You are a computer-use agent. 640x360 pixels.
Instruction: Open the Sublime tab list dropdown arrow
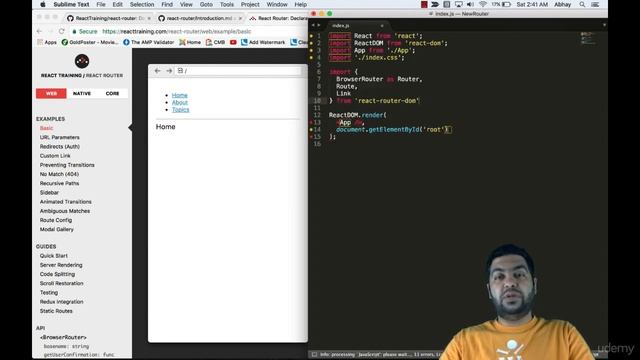pos(604,25)
